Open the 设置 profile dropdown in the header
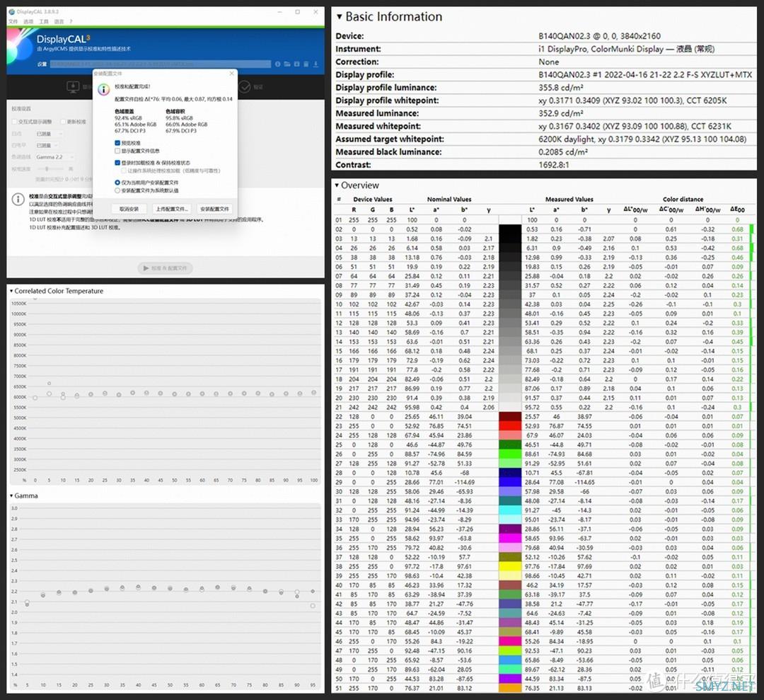This screenshot has height=700, width=764. [x=161, y=64]
